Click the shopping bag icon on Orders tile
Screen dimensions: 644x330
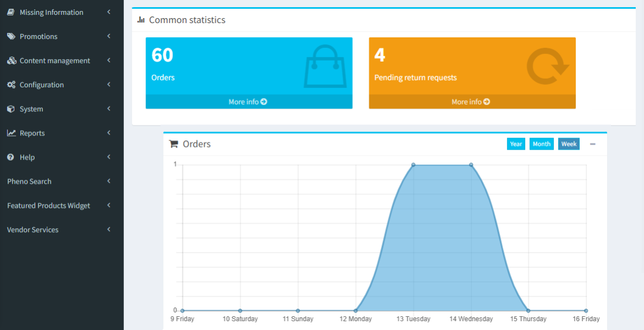325,66
